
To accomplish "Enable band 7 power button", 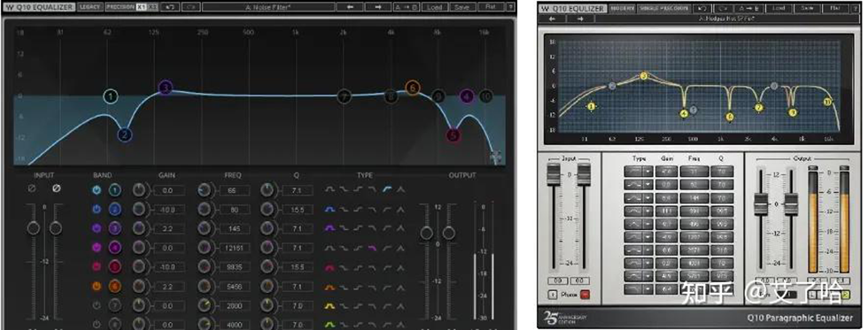I will pos(97,306).
